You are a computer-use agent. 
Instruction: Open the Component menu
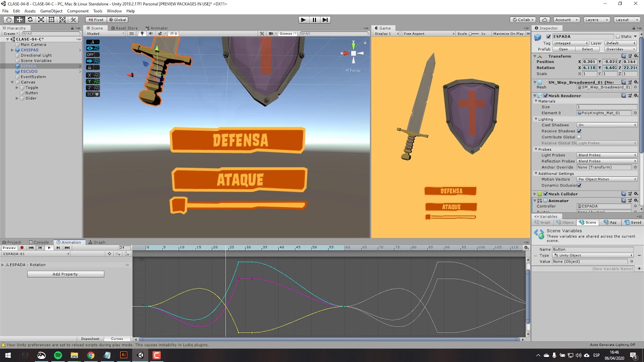[x=78, y=11]
